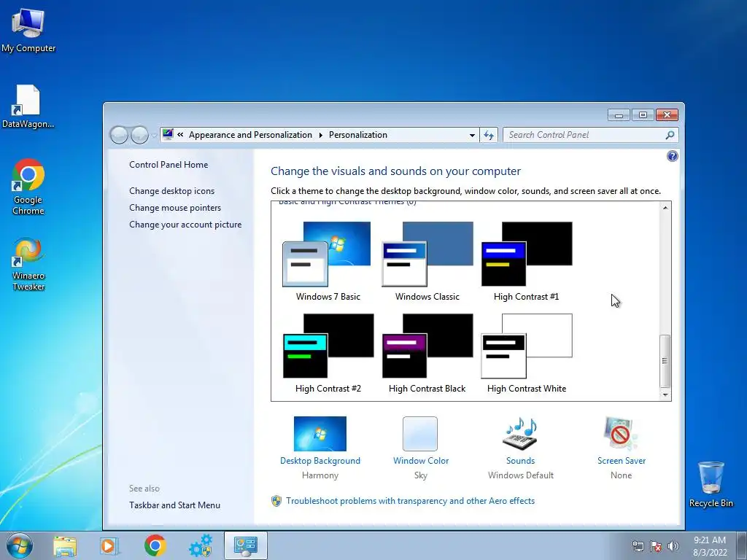Screen dimensions: 747x560
Task: Open the Sounds keyboard icon
Action: pyautogui.click(x=520, y=434)
